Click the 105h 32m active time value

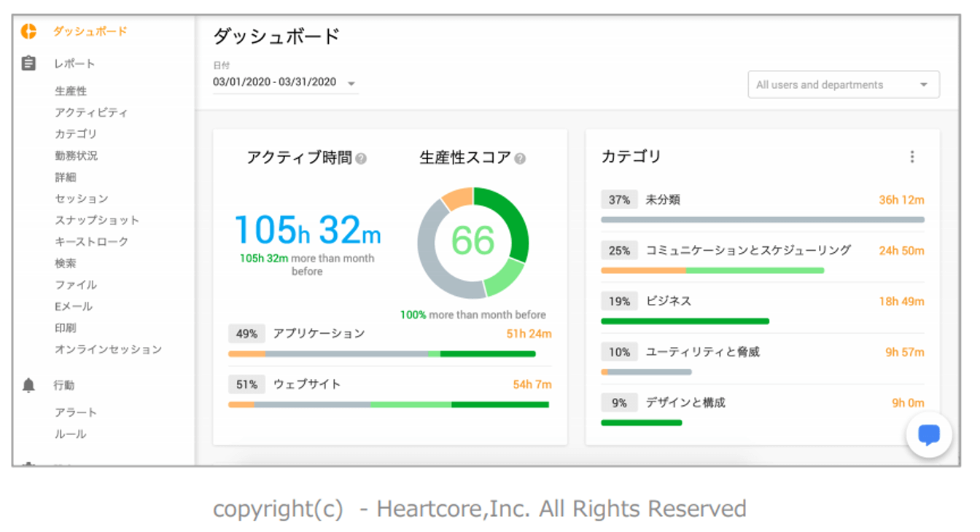pos(307,230)
